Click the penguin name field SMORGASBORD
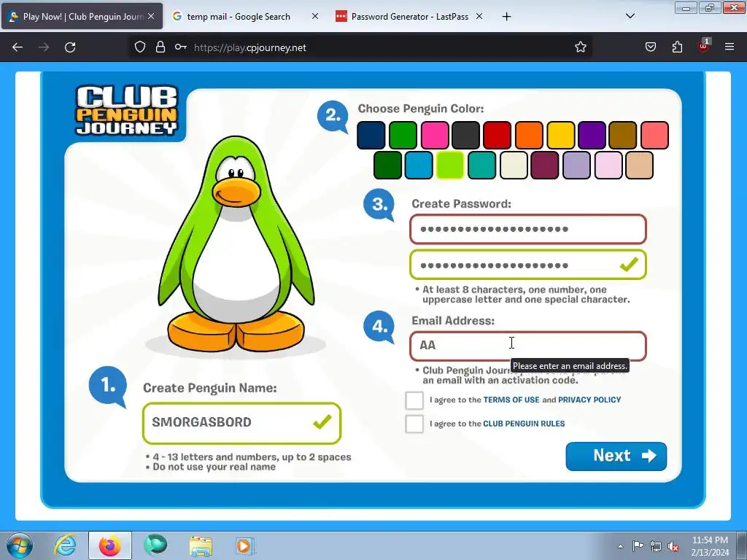This screenshot has width=747, height=560. click(x=241, y=423)
